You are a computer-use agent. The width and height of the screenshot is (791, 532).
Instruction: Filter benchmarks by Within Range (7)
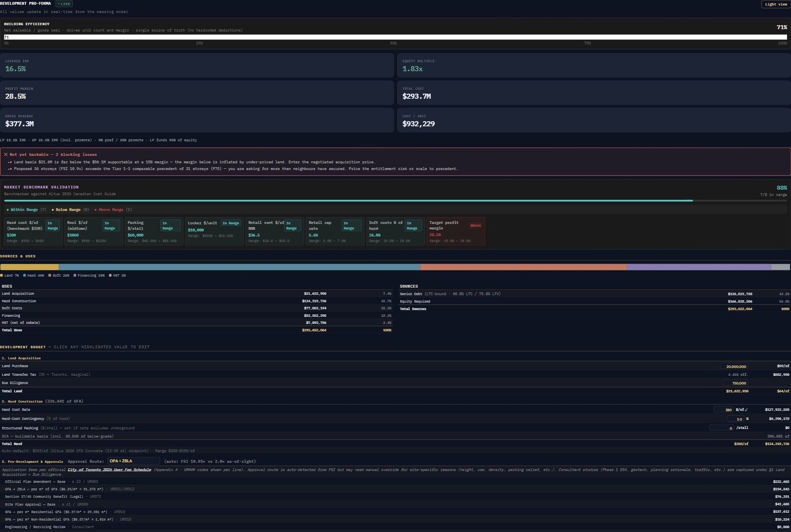(26, 210)
